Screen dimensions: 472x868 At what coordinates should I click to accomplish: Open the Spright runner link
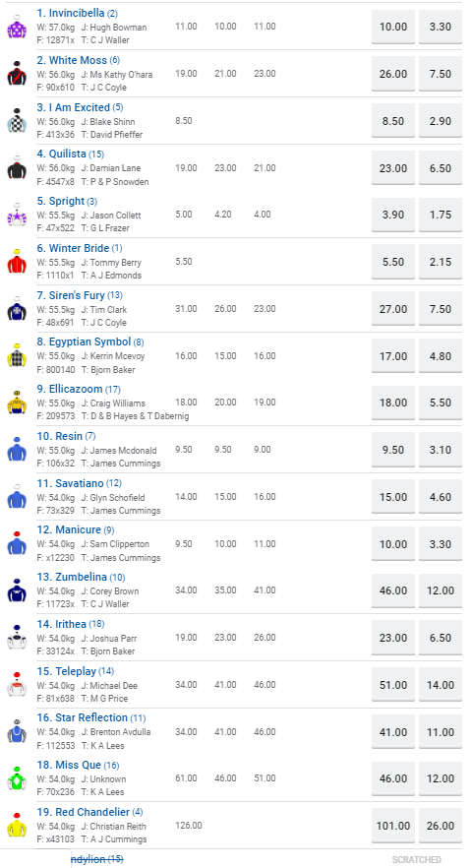(x=67, y=201)
